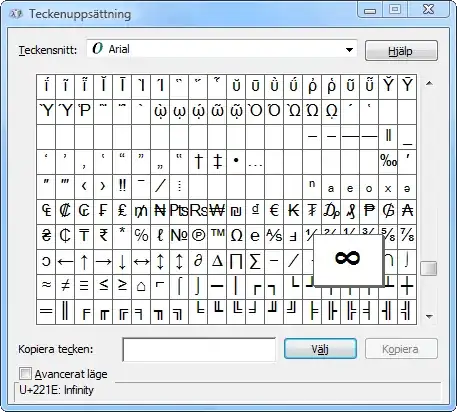Select the French Franc ₣ character
The image size is (457, 412).
(x=103, y=212)
